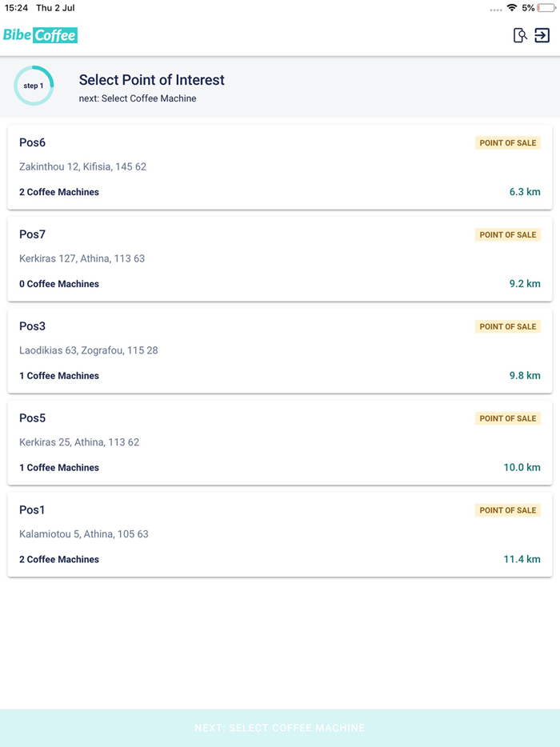
Task: Click the Select Point of Interest heading
Action: tap(151, 80)
